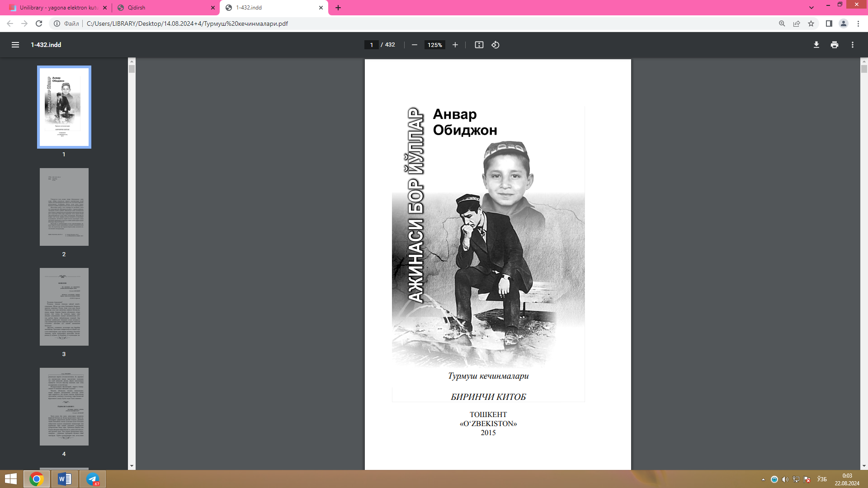Toggle the PDF sidebar menu icon
The height and width of the screenshot is (488, 868).
[x=15, y=45]
